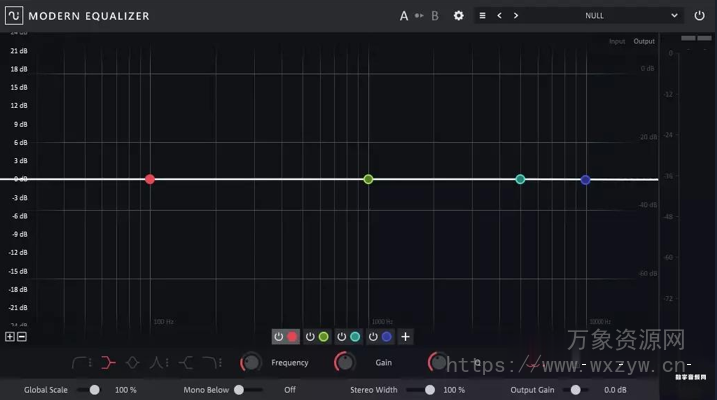Show the Input spectrum
This screenshot has height=400, width=717.
[x=617, y=41]
